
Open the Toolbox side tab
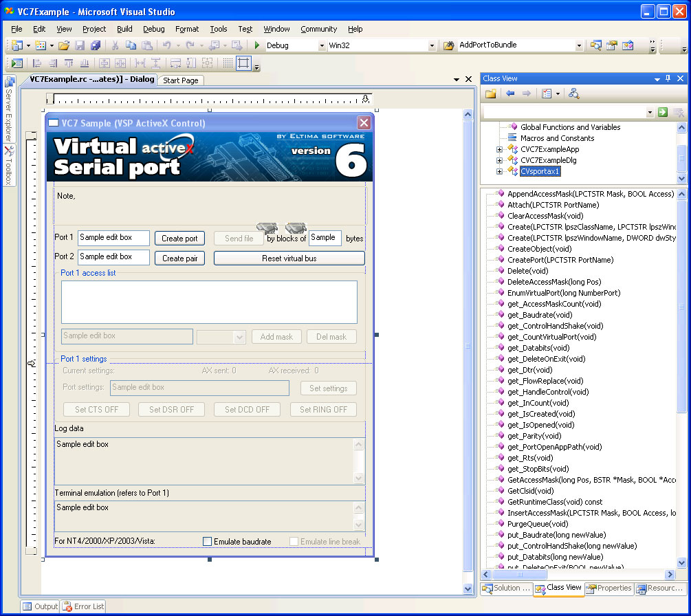coord(9,166)
